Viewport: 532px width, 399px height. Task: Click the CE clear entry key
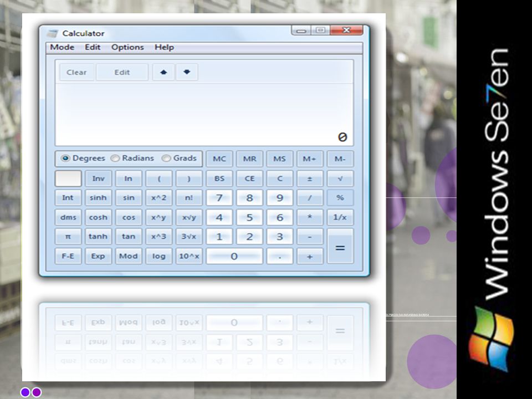pos(249,178)
